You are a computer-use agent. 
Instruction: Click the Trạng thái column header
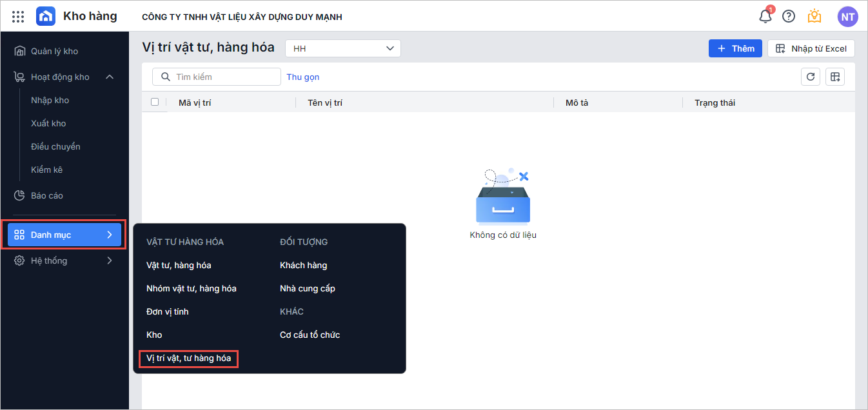click(x=715, y=102)
